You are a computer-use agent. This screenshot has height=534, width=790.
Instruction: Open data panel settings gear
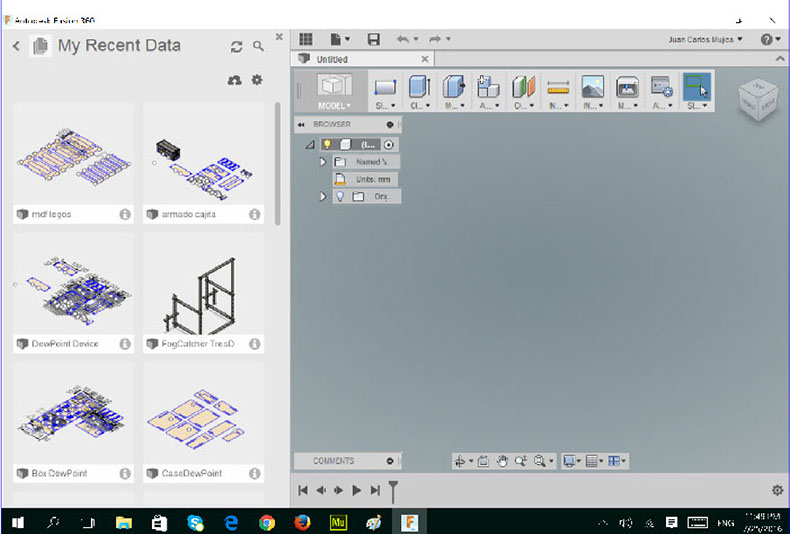click(x=257, y=80)
